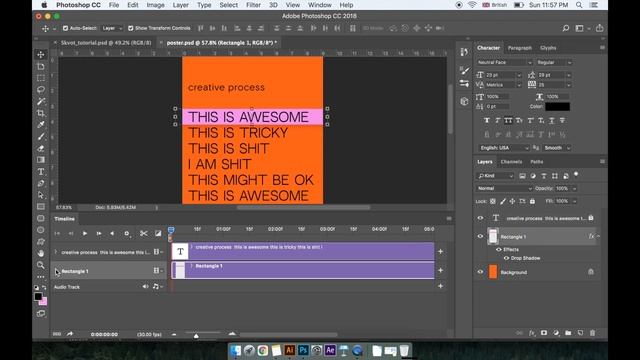
Task: Toggle Effects visibility on Rectangle 1
Action: (498, 249)
